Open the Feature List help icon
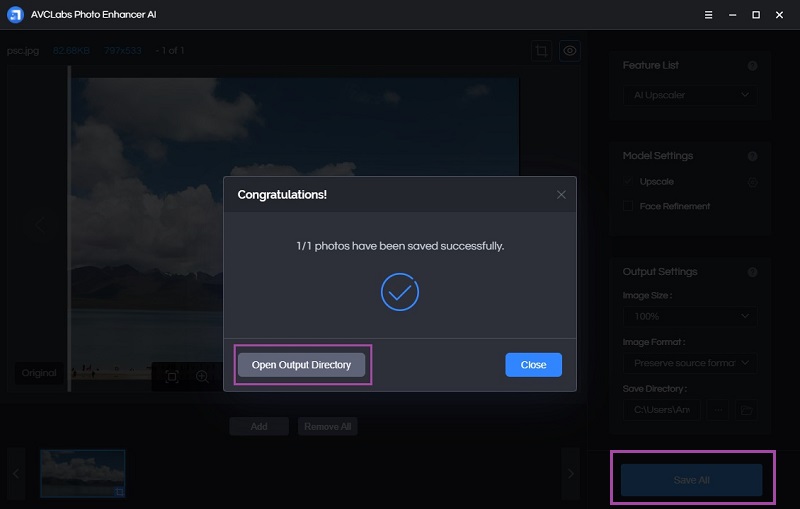Image resolution: width=800 pixels, height=509 pixels. pos(752,66)
